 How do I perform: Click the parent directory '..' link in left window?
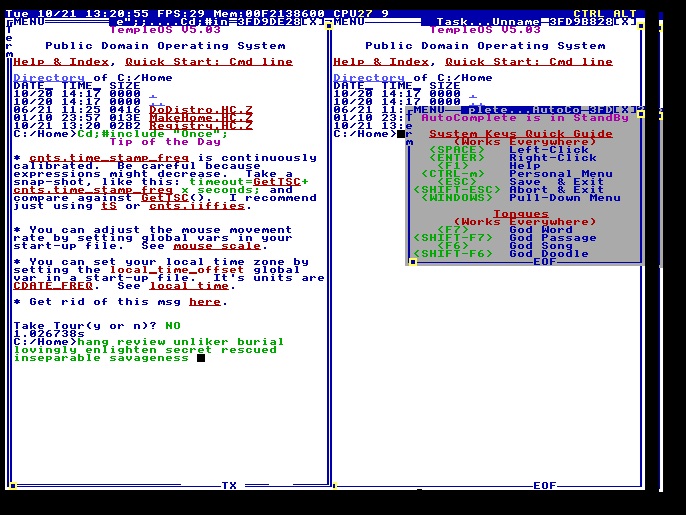[157, 102]
